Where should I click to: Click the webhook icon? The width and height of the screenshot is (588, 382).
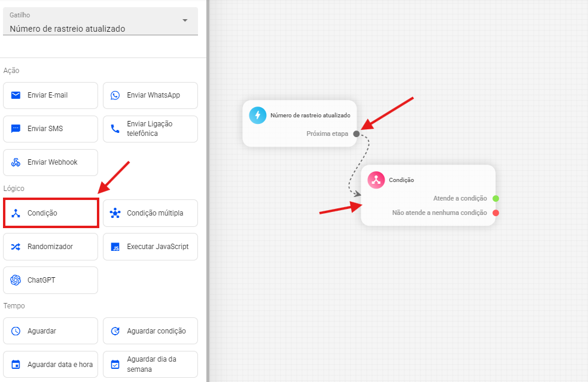16,162
